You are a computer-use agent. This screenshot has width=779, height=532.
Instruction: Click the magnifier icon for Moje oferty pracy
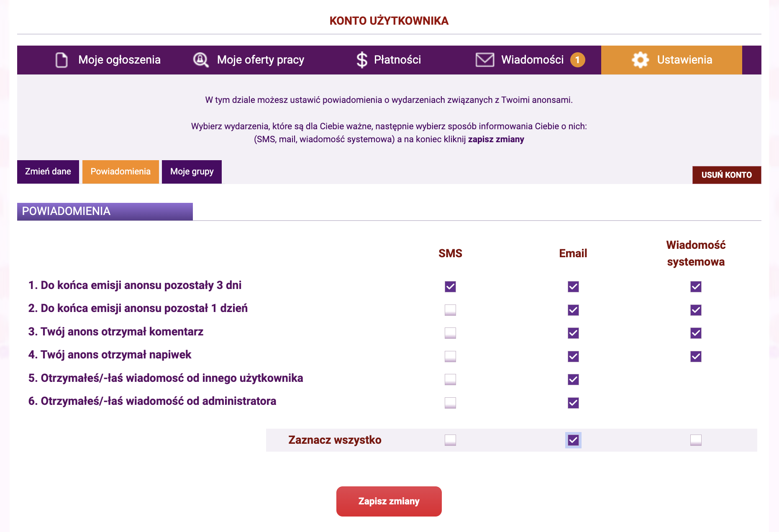tap(201, 60)
